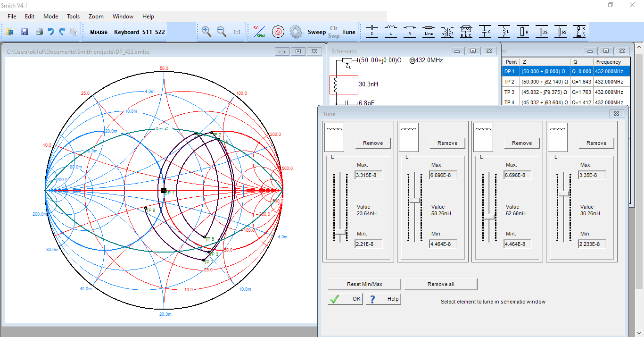This screenshot has height=337, width=644.
Task: Click the save file icon
Action: 25,32
